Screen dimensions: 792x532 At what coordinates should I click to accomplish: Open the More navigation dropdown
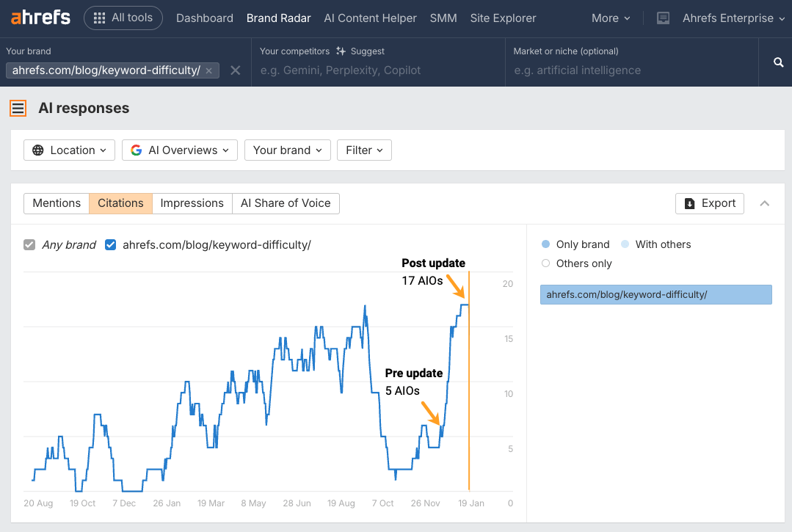[x=610, y=18]
